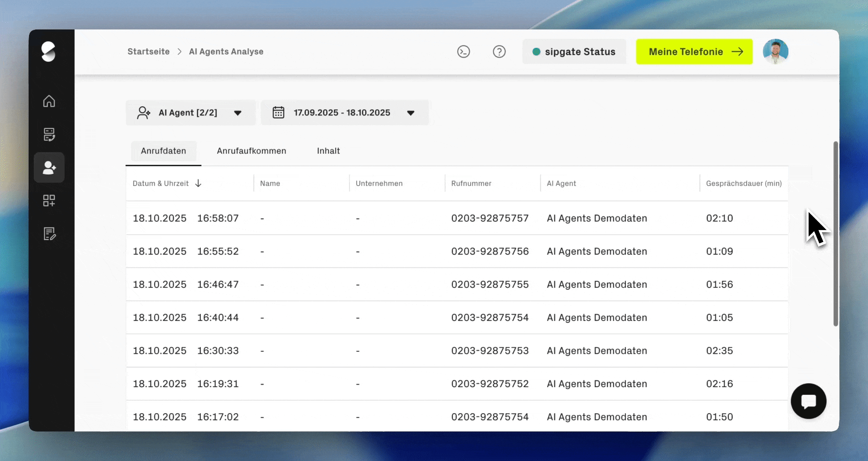Open the help question mark icon

(499, 52)
